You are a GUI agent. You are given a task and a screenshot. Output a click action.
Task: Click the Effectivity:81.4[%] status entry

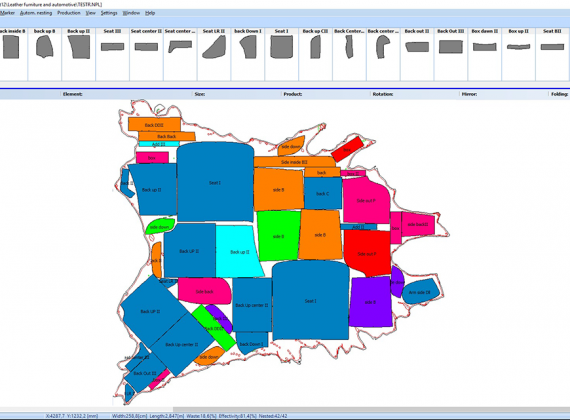click(x=238, y=416)
